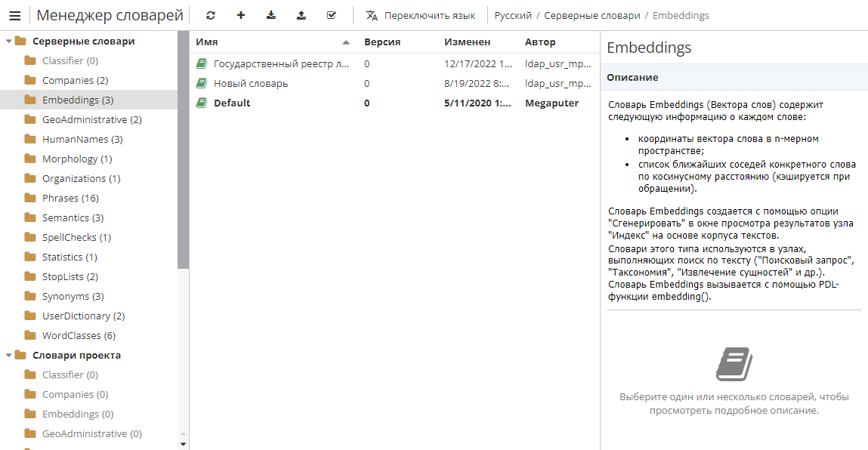Click Megaputer author cell

pyautogui.click(x=552, y=103)
